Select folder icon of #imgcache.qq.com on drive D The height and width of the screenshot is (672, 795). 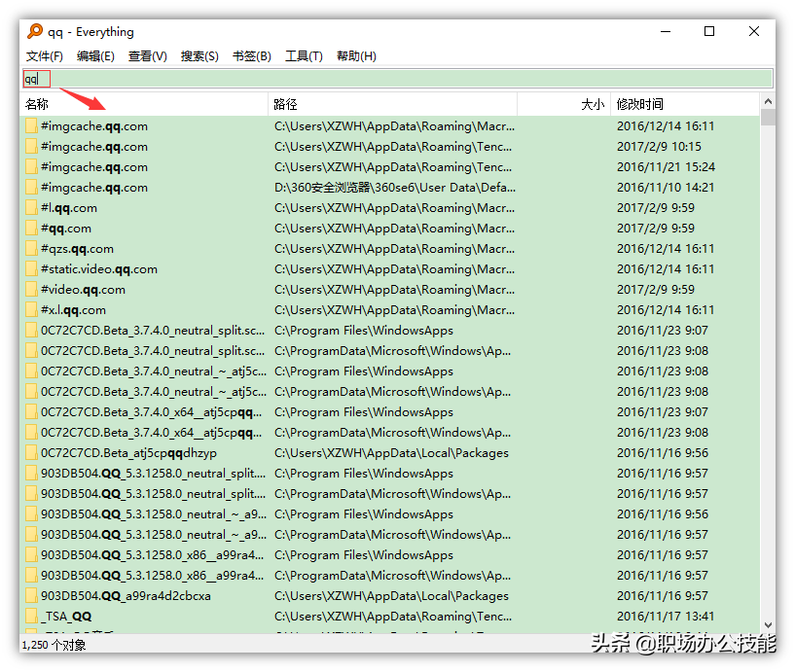[x=31, y=188]
